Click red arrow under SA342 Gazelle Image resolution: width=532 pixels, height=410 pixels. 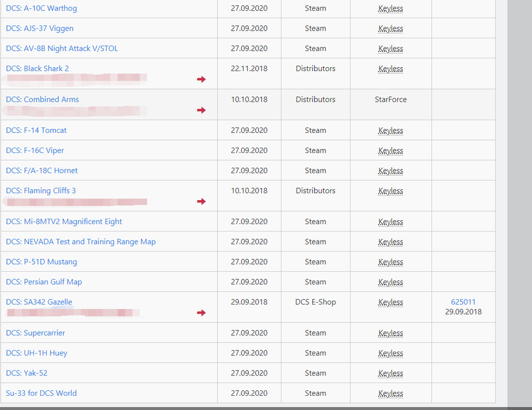[201, 313]
